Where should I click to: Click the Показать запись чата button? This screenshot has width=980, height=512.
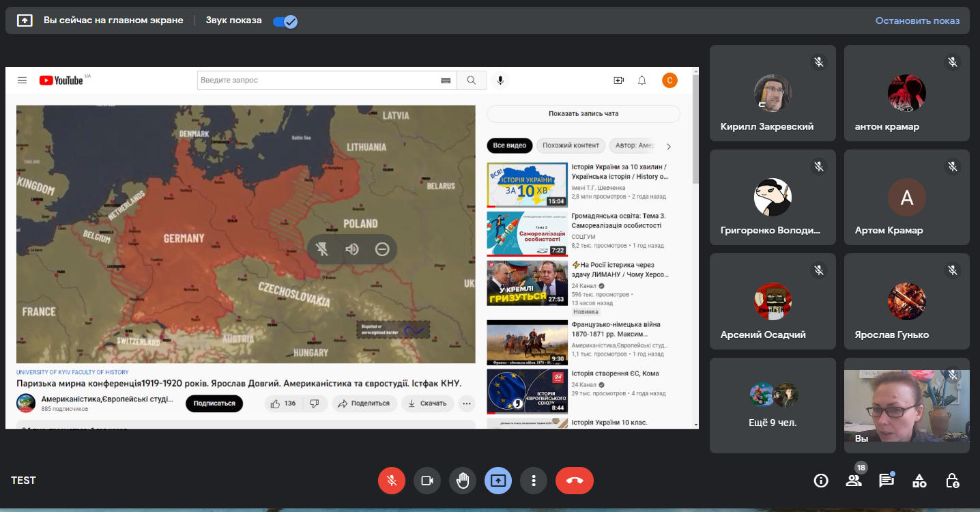pos(583,113)
